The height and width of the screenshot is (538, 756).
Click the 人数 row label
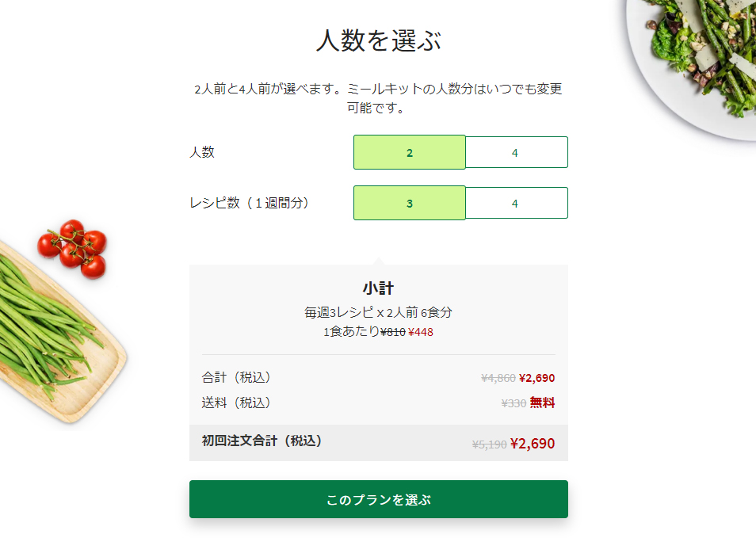[202, 152]
